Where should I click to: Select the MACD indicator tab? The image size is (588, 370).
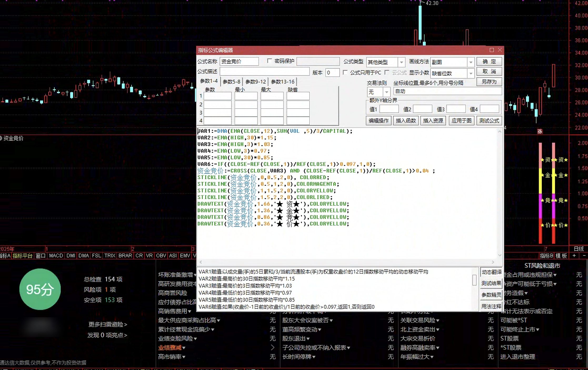pos(56,256)
